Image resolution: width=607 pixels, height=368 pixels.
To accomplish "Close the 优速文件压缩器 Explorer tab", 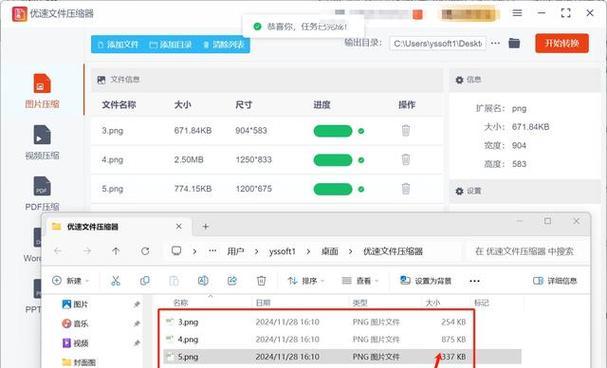I will click(x=179, y=226).
